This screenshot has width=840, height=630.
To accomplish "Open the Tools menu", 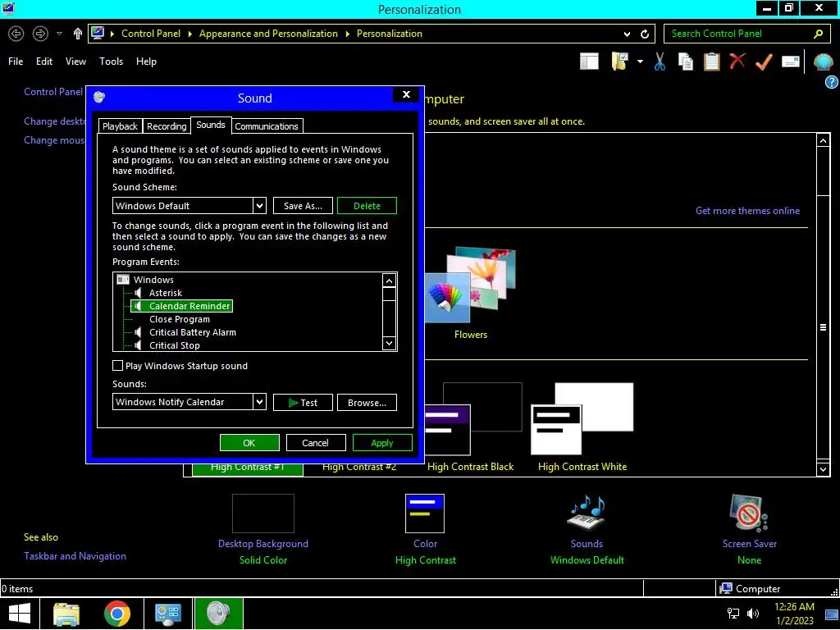I will click(x=111, y=62).
